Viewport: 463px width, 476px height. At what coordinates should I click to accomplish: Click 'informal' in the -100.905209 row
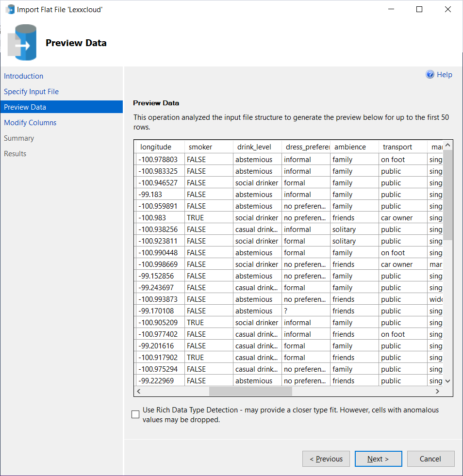click(306, 322)
